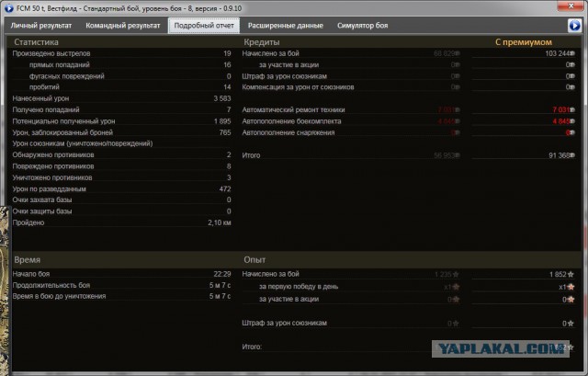The height and width of the screenshot is (376, 588).
Task: Click the Нанесенный урон value 3 583
Action: [222, 98]
